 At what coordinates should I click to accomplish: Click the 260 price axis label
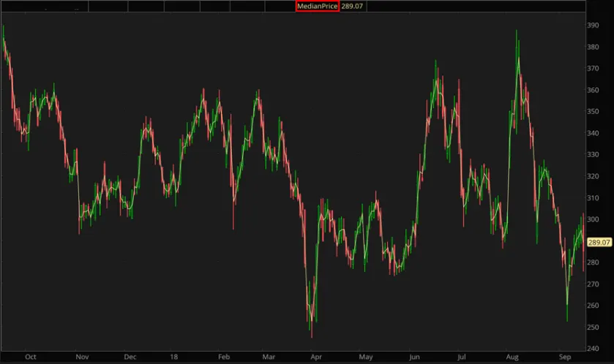click(593, 306)
